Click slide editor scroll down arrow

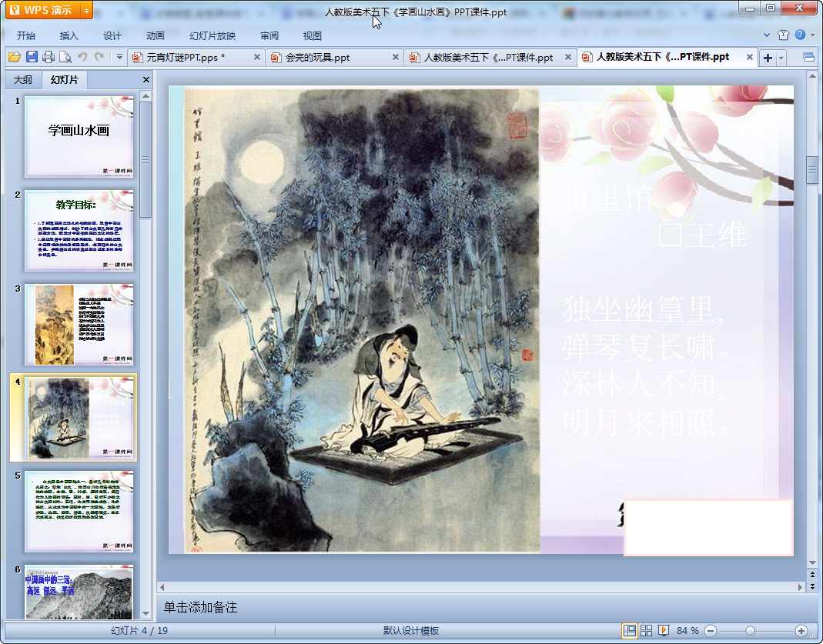(x=812, y=562)
